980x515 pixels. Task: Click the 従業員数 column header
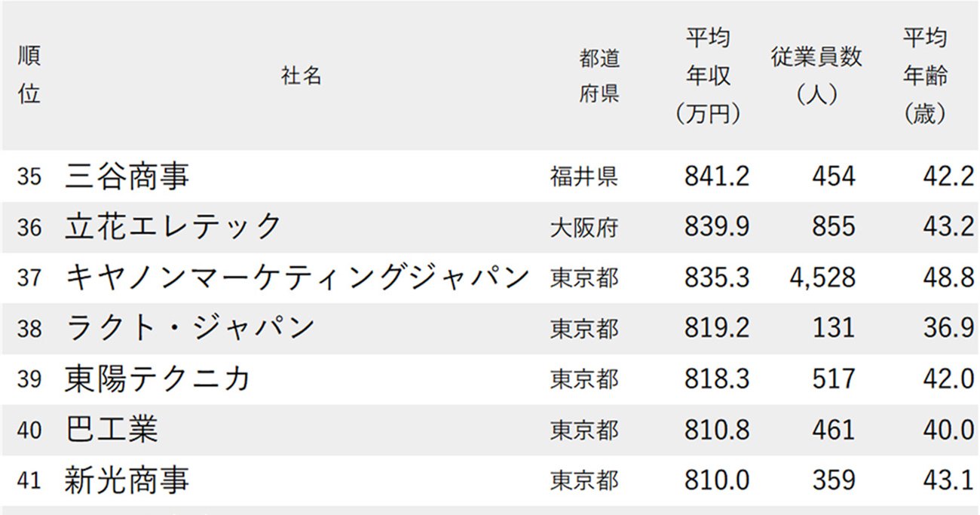pyautogui.click(x=816, y=75)
